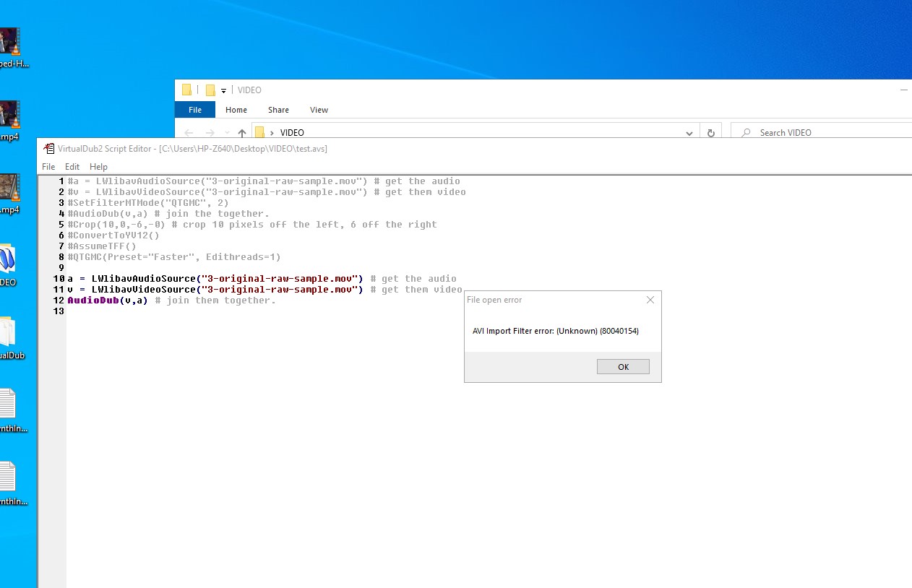Click OK in File open error dialog
The height and width of the screenshot is (588, 912).
(x=623, y=367)
